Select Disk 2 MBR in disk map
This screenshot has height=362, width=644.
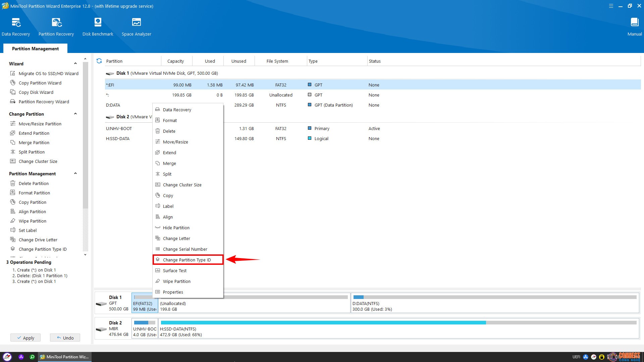point(113,328)
